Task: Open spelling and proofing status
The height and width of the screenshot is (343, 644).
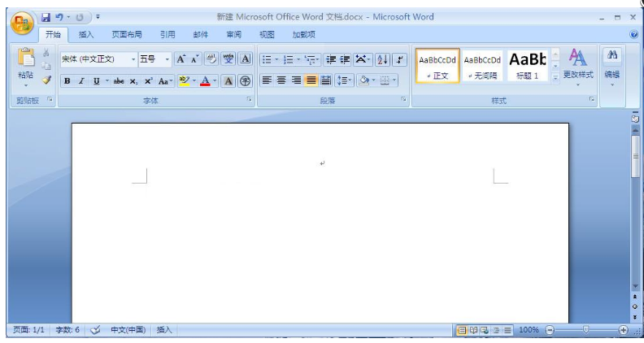Action: 95,330
